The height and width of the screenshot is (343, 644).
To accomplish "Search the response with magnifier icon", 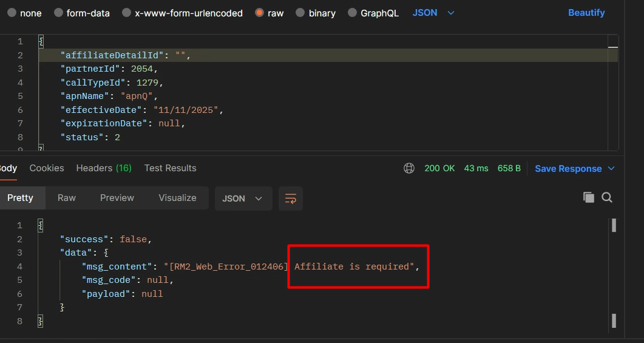I will coord(606,197).
